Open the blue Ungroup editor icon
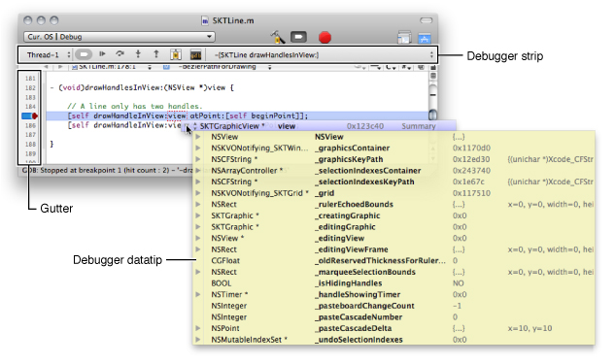Viewport: 615px width, 364px height. (425, 38)
